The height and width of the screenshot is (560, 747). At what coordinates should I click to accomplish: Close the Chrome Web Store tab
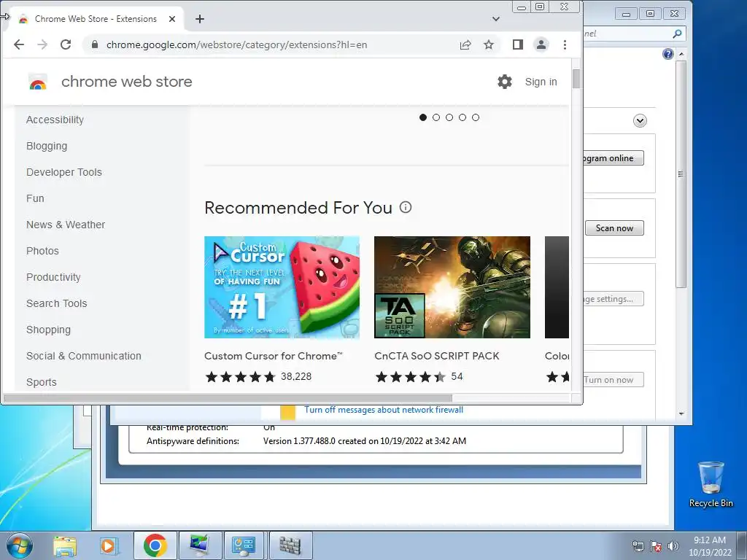(x=172, y=19)
